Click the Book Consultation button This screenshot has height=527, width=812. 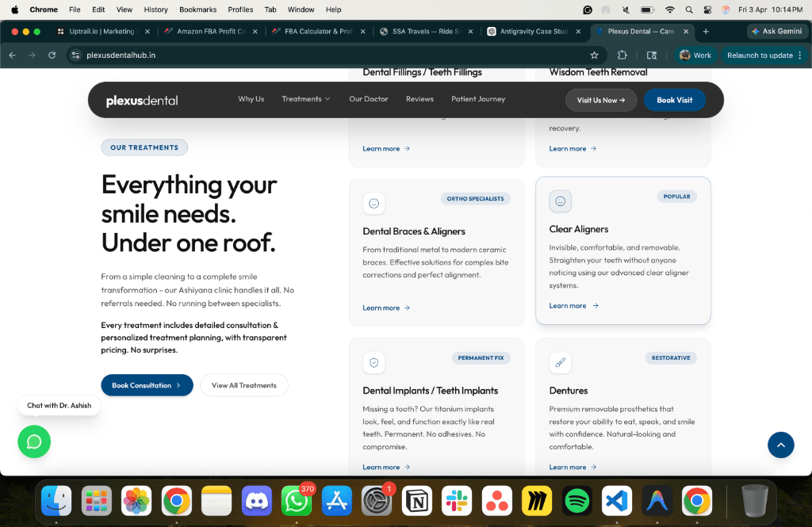147,385
